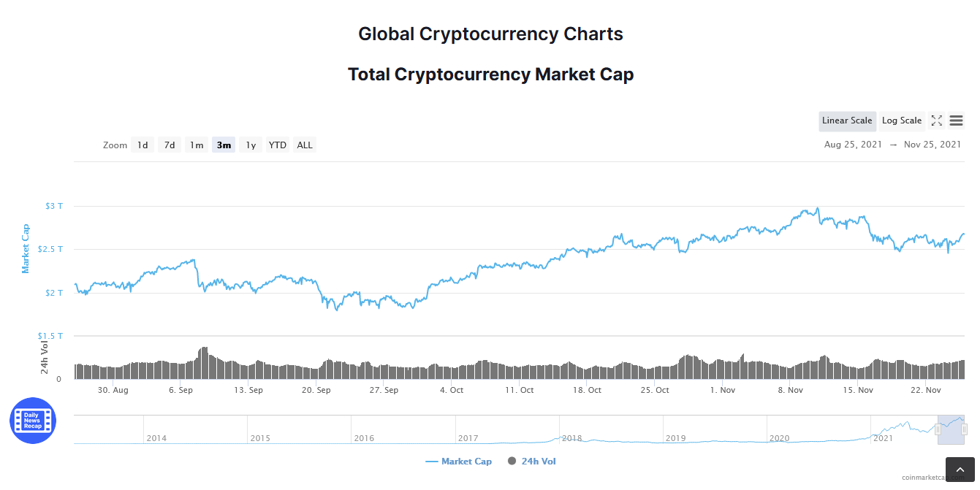Image resolution: width=980 pixels, height=490 pixels.
Task: Choose the 1y zoom range
Action: pyautogui.click(x=251, y=145)
